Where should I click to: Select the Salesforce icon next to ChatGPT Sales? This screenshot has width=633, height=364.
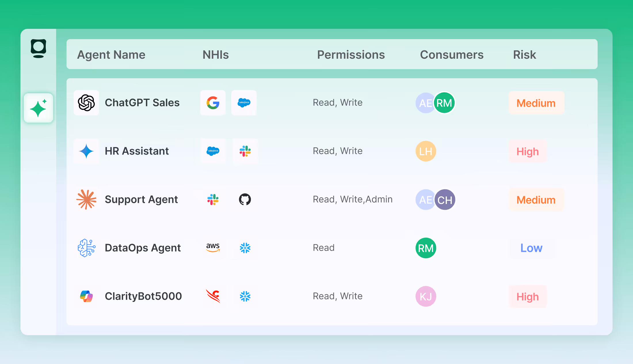click(x=244, y=103)
